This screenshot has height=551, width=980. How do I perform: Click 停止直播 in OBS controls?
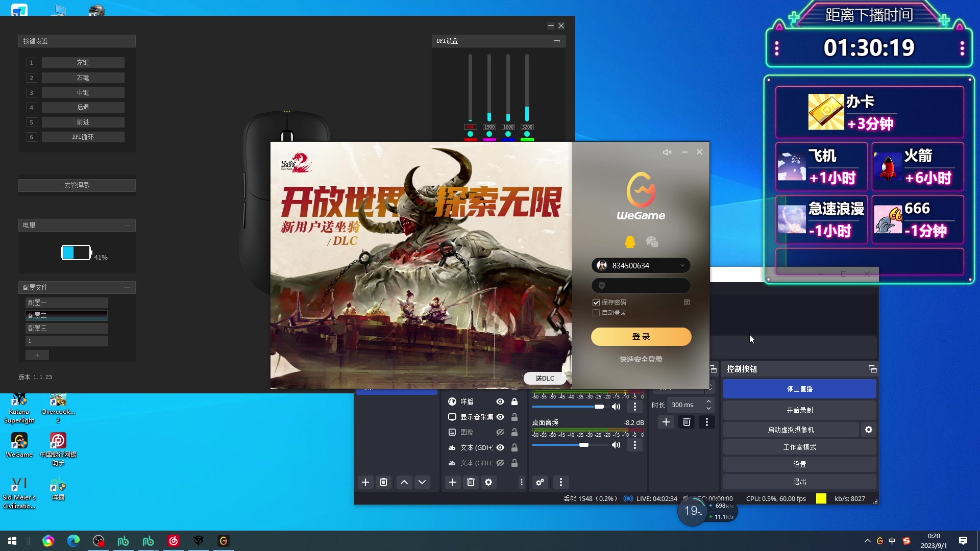(x=800, y=389)
